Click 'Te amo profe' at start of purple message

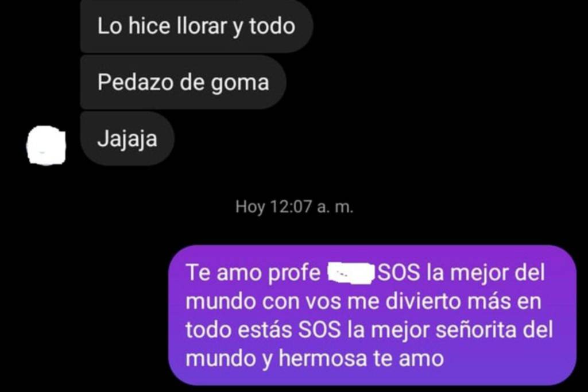tap(253, 273)
